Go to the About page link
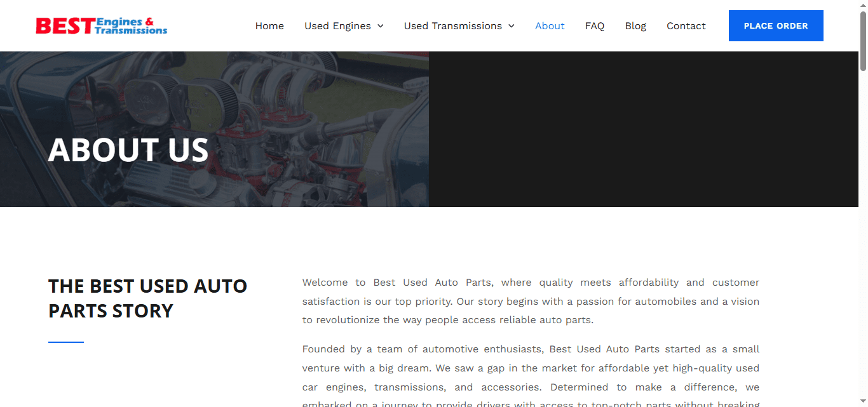Image resolution: width=868 pixels, height=407 pixels. (550, 26)
